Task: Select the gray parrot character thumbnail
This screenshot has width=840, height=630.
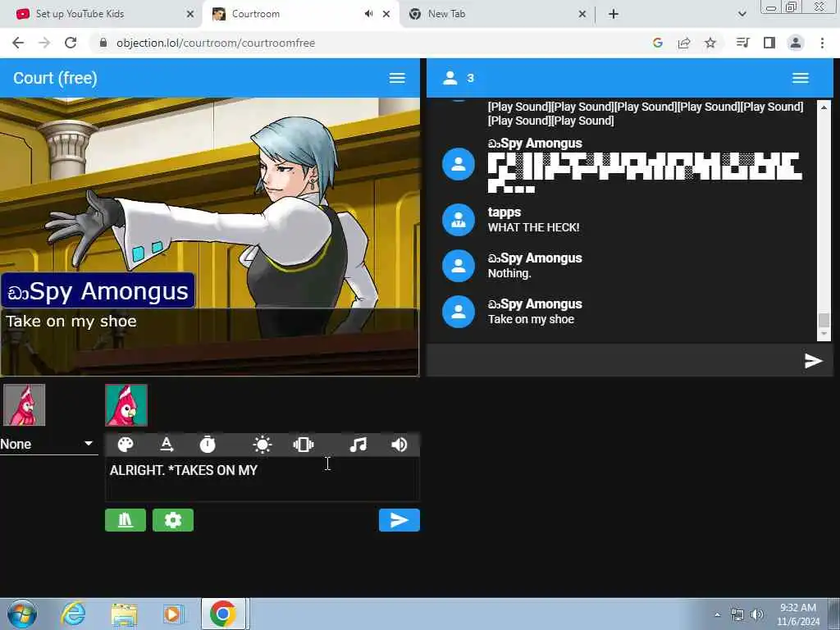Action: click(x=24, y=405)
